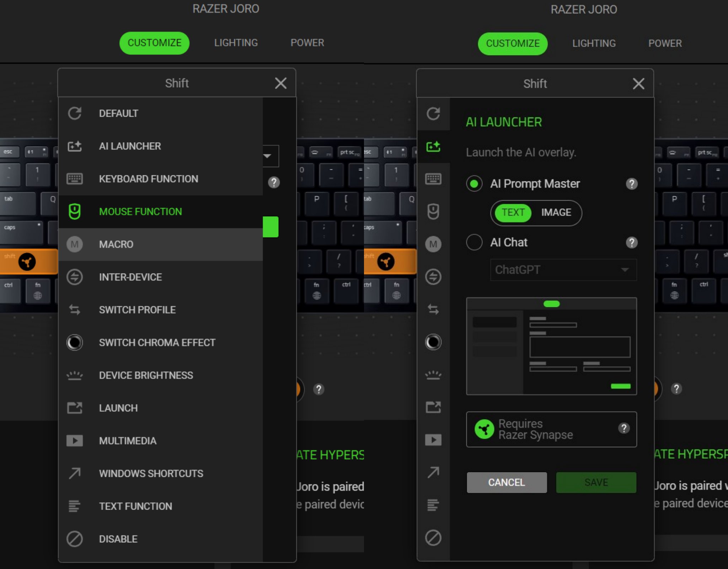Open CUSTOMIZE tab in left window
This screenshot has height=569, width=728.
pos(154,43)
